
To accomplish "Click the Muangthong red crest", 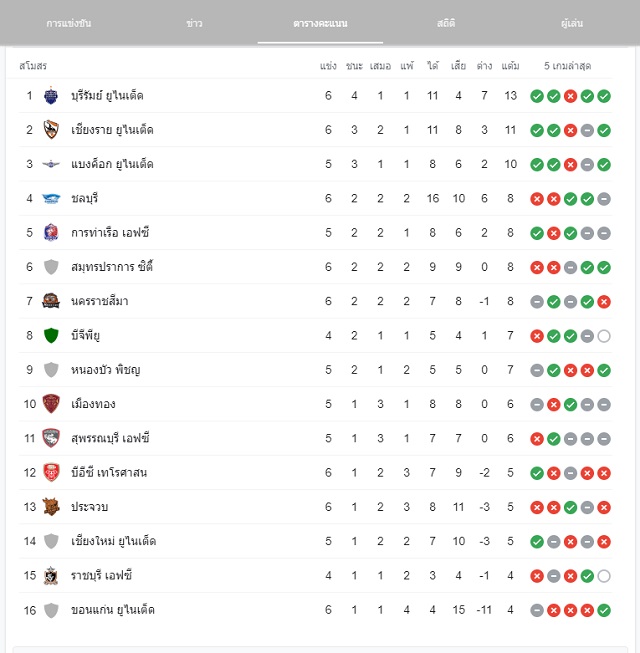I will [51, 404].
